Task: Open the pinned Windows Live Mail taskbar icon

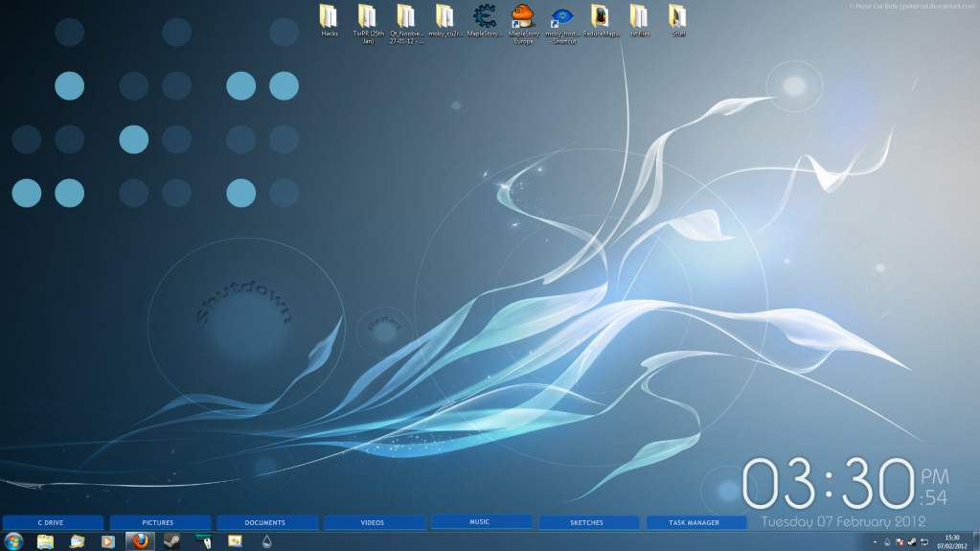Action: tap(77, 541)
